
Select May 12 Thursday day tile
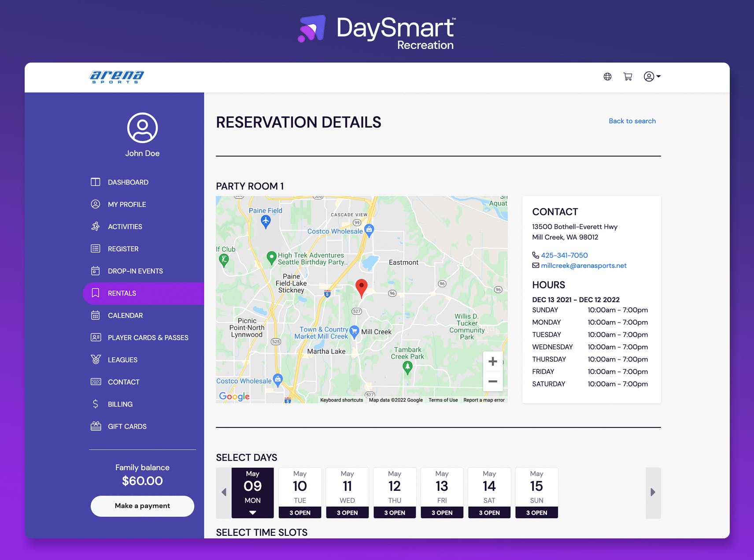[395, 493]
